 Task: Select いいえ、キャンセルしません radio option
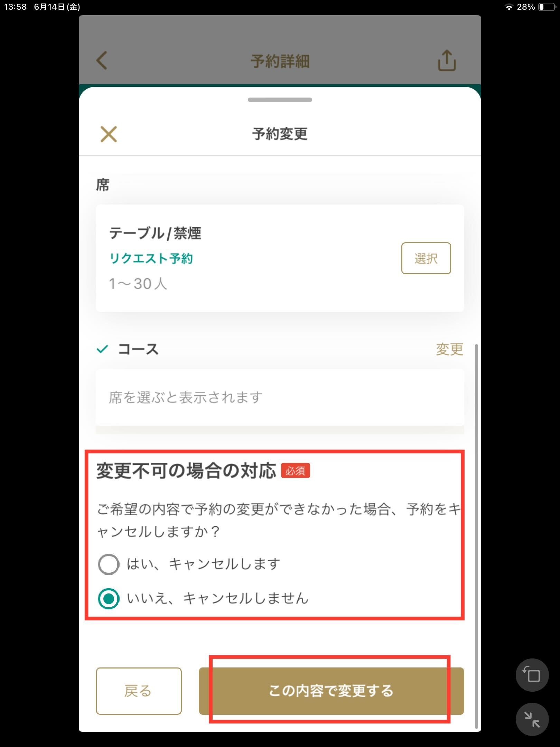click(109, 598)
